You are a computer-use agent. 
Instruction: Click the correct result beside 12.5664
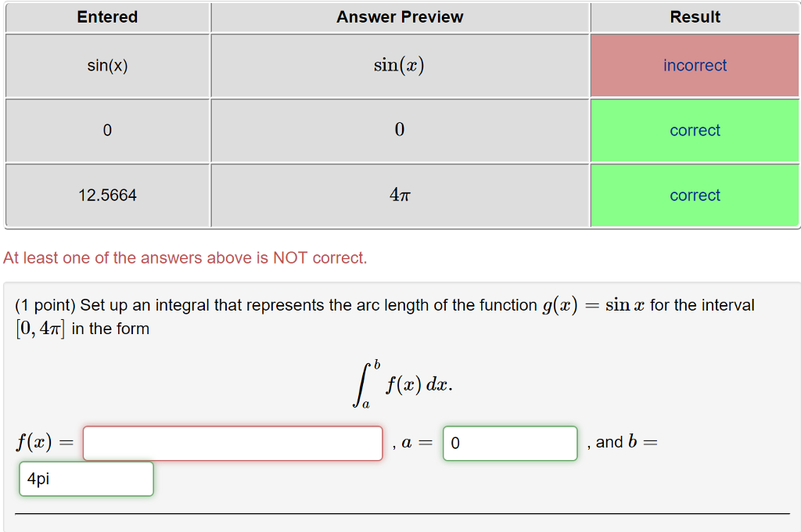(695, 195)
